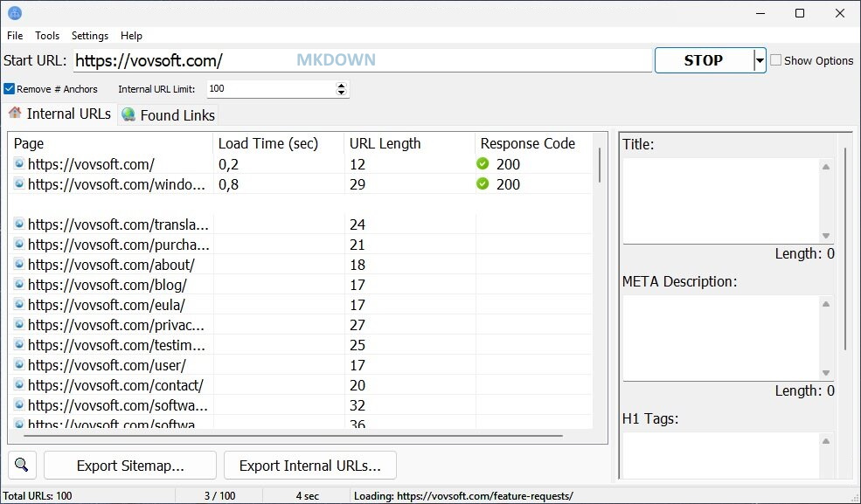The height and width of the screenshot is (504, 861).
Task: Click inside the META Description text box
Action: 721,338
